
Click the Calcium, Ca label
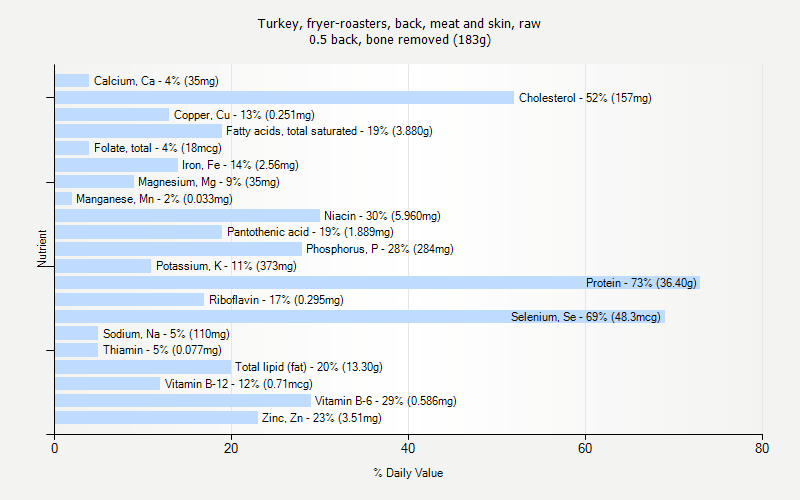click(x=156, y=81)
